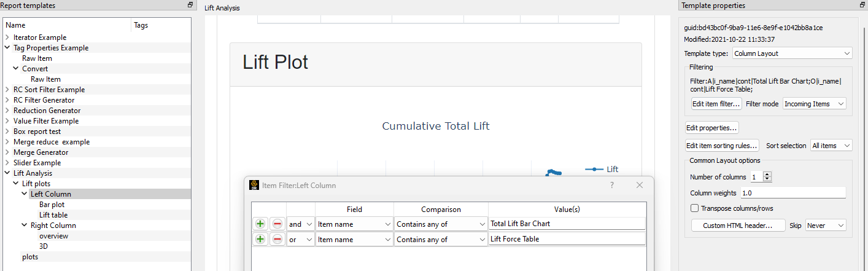Open the Template type dropdown
Viewport: 868px width, 271px height.
792,53
